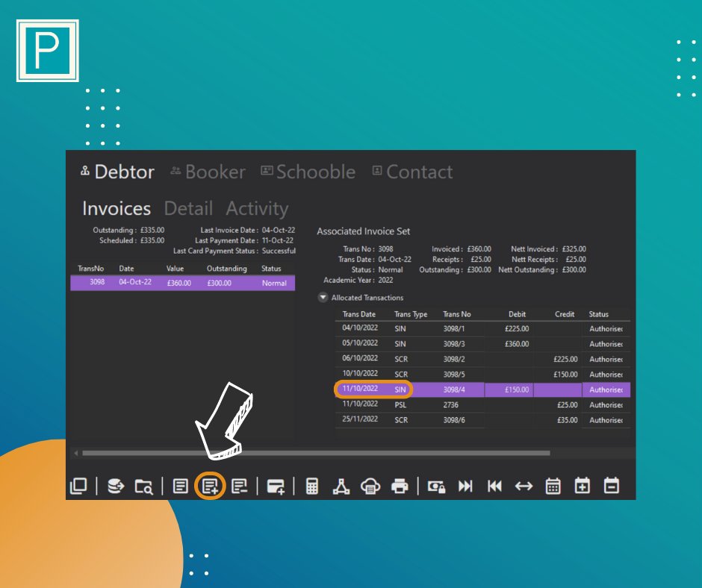Select invoice row 3098 dated 04-Oct-22
Image resolution: width=702 pixels, height=588 pixels.
tap(183, 283)
